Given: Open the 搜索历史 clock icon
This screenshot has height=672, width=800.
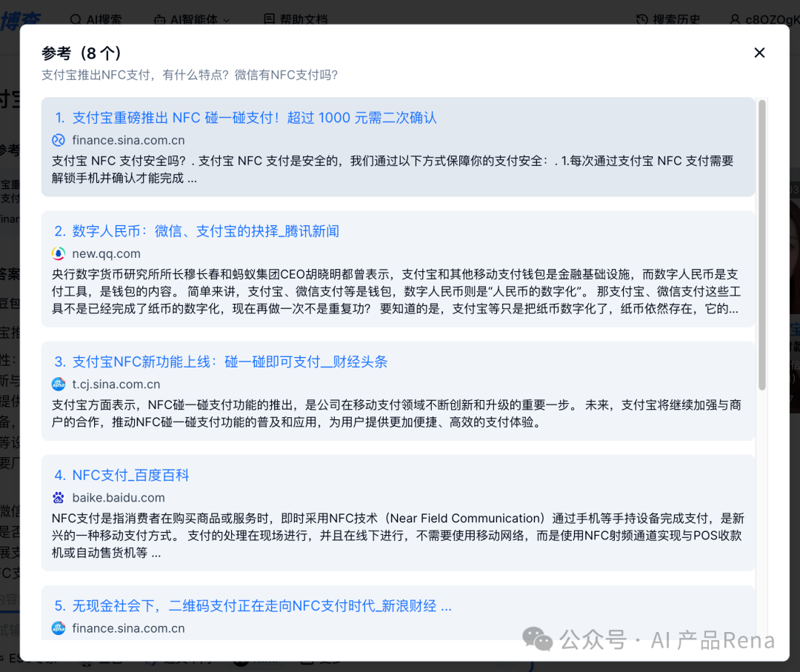Looking at the screenshot, I should click(644, 19).
